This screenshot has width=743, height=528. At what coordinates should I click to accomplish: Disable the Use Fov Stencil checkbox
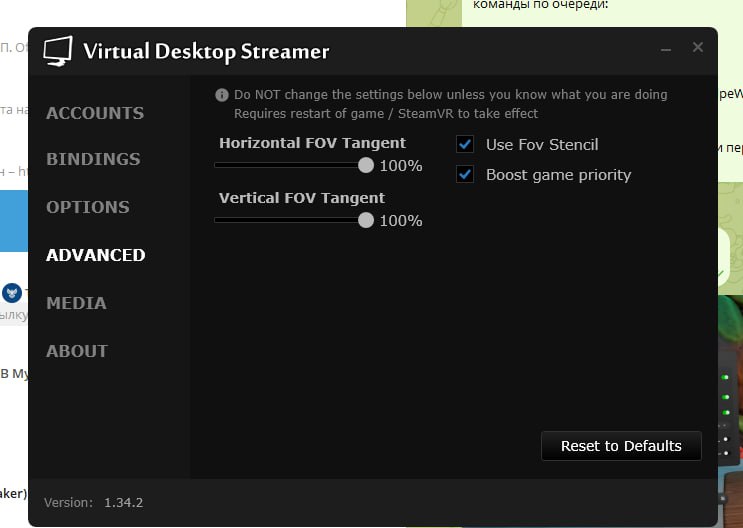(465, 144)
